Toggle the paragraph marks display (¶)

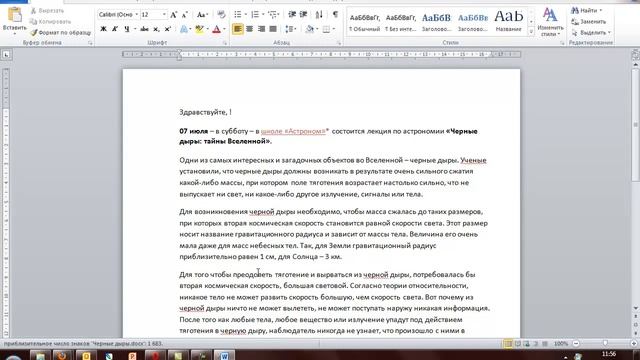point(335,15)
